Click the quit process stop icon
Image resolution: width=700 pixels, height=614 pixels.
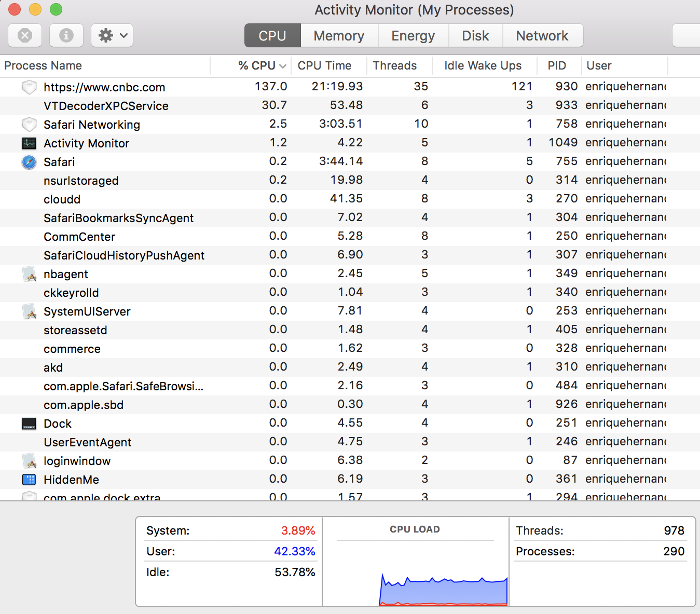(x=25, y=35)
